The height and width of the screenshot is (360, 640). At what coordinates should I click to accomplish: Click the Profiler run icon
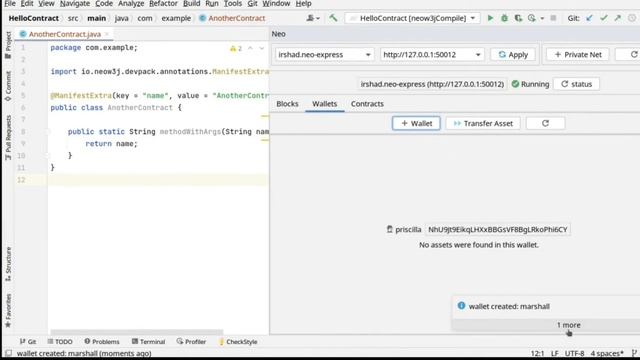(x=531, y=18)
